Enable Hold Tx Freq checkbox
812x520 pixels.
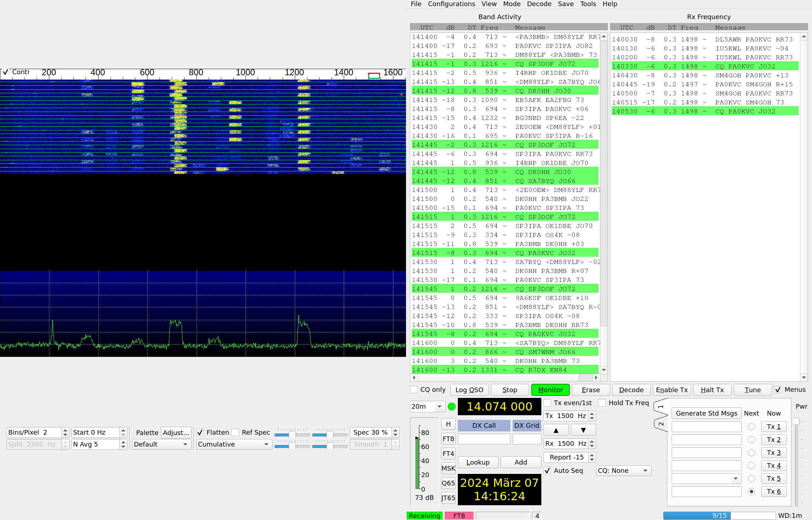click(602, 403)
